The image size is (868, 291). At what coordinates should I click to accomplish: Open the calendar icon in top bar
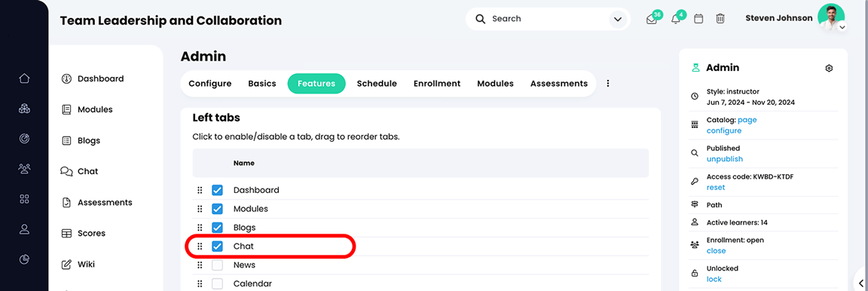point(698,19)
